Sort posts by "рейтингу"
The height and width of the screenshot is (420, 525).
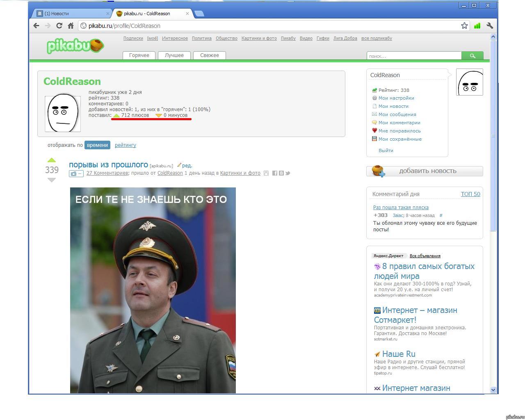[126, 145]
